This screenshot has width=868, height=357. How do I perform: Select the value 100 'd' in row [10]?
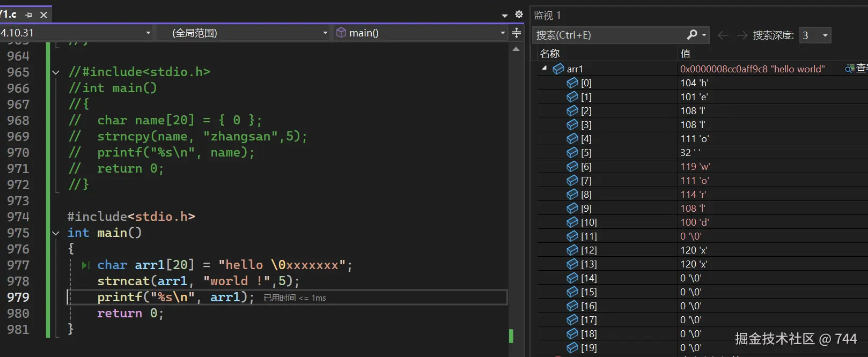coord(694,222)
